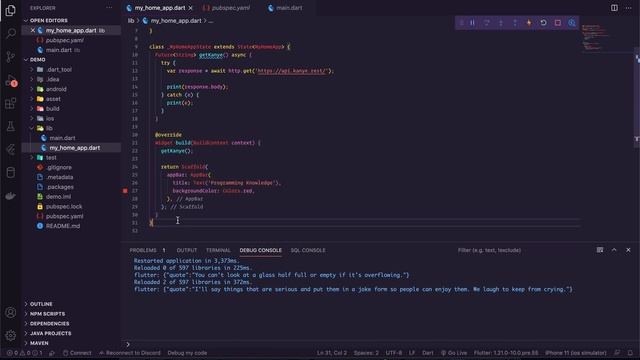Open the Accounts menu icon
The image size is (640, 360).
pyautogui.click(x=11, y=312)
